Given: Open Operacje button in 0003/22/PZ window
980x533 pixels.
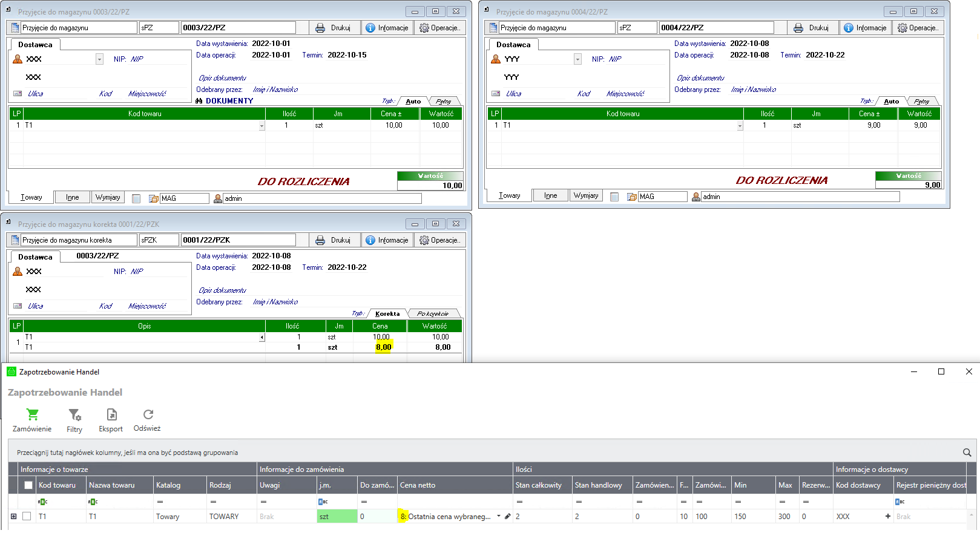Looking at the screenshot, I should (x=440, y=28).
